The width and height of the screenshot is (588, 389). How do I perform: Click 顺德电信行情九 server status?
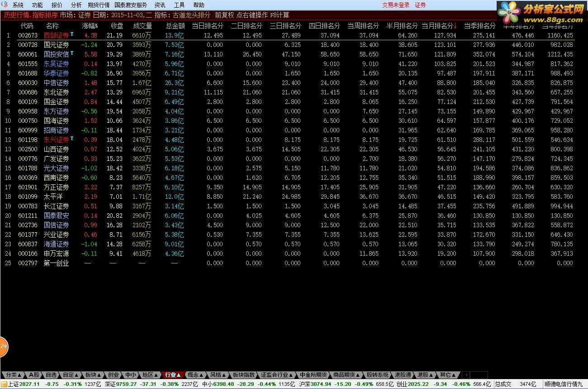[x=564, y=384]
